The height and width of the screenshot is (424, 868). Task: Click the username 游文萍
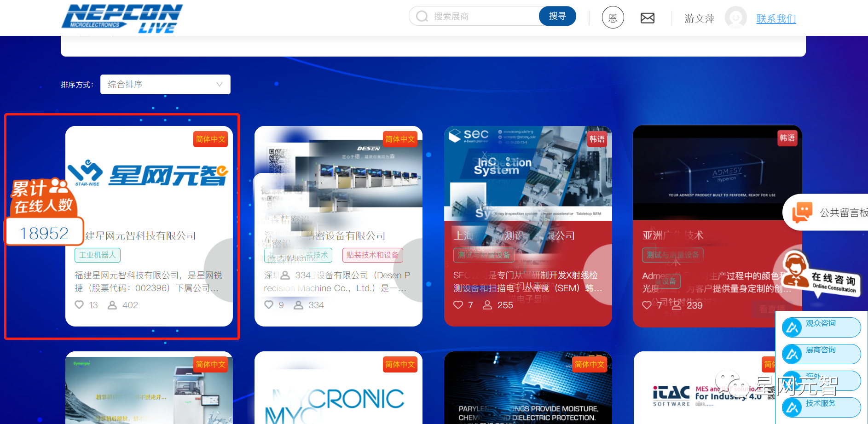coord(699,18)
